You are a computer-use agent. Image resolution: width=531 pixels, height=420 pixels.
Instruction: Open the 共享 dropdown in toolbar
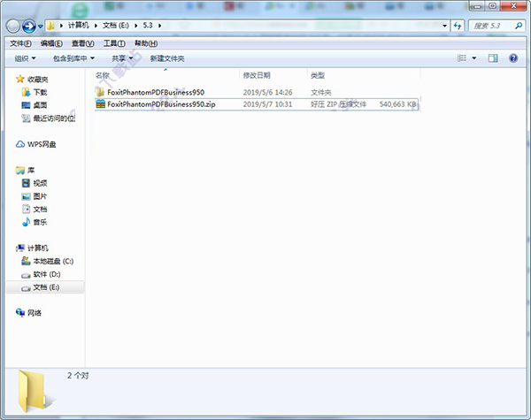(122, 58)
